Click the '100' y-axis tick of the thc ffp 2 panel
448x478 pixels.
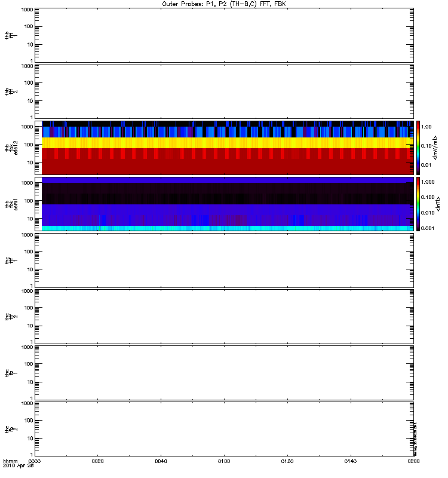tap(29, 421)
